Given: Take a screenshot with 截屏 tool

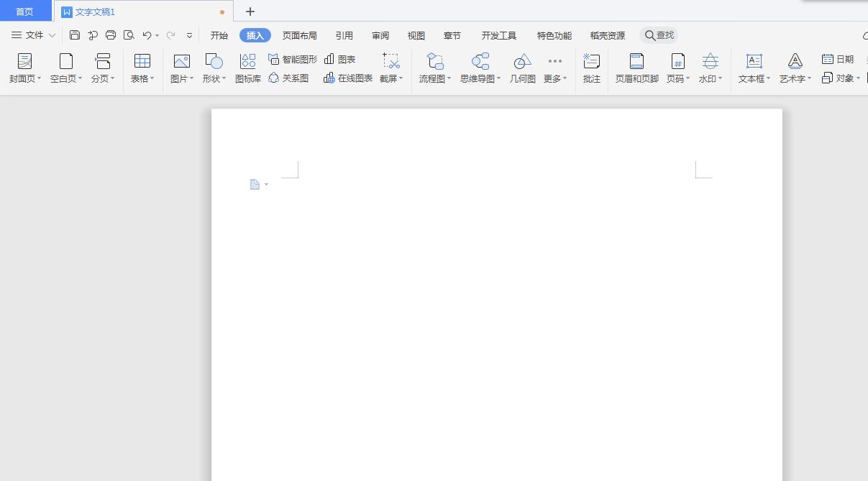Looking at the screenshot, I should pyautogui.click(x=388, y=68).
